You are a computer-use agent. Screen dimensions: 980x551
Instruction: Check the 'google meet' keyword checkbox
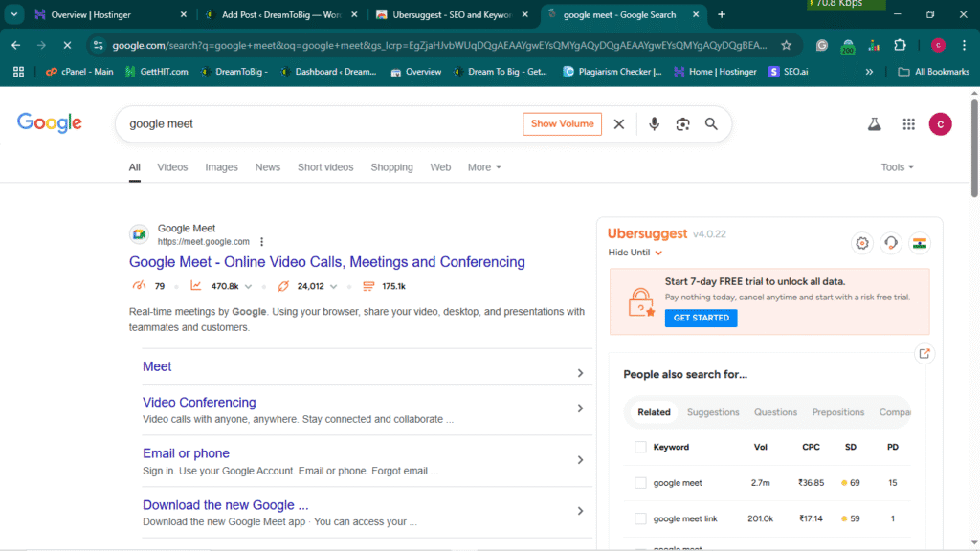[x=640, y=483]
